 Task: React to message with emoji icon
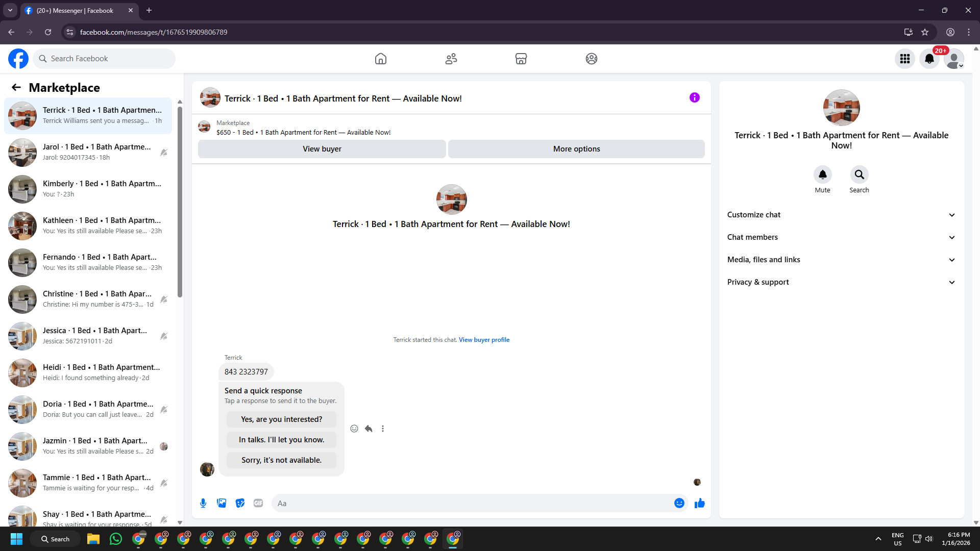pos(354,429)
